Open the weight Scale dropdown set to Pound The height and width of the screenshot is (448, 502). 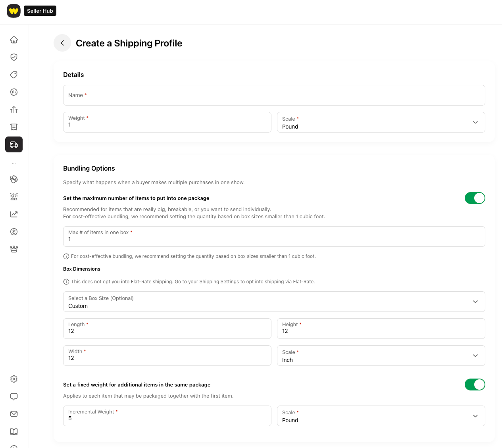381,122
